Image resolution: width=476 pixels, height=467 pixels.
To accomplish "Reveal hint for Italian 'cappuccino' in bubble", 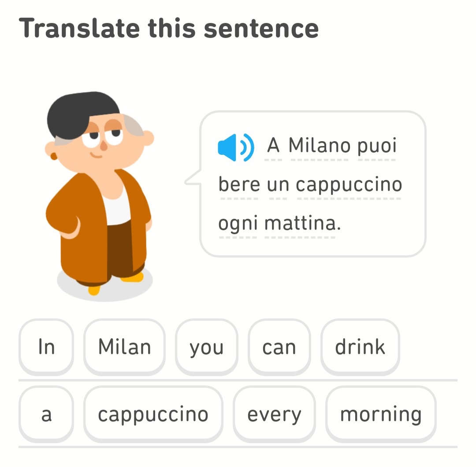I will point(349,185).
